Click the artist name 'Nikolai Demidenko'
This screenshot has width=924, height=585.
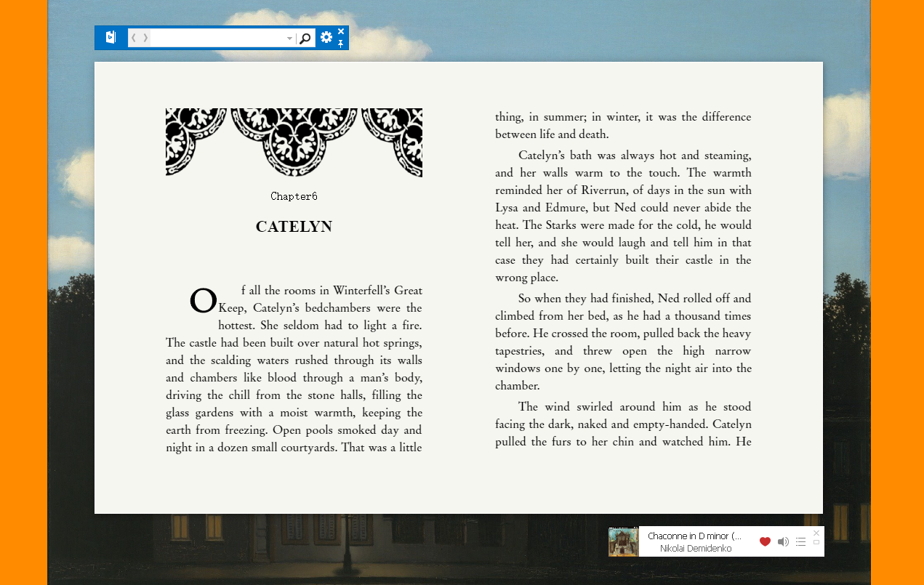click(x=696, y=549)
